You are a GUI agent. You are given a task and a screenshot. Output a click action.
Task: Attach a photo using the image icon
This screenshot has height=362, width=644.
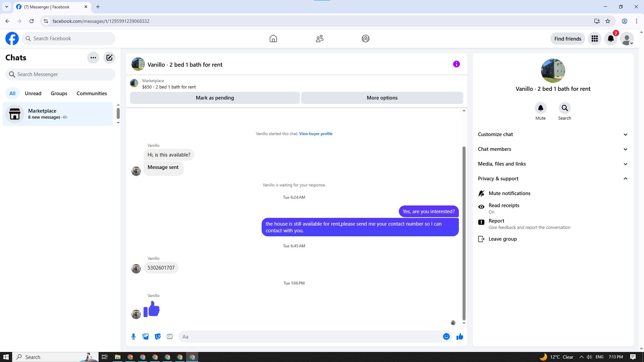coord(146,337)
